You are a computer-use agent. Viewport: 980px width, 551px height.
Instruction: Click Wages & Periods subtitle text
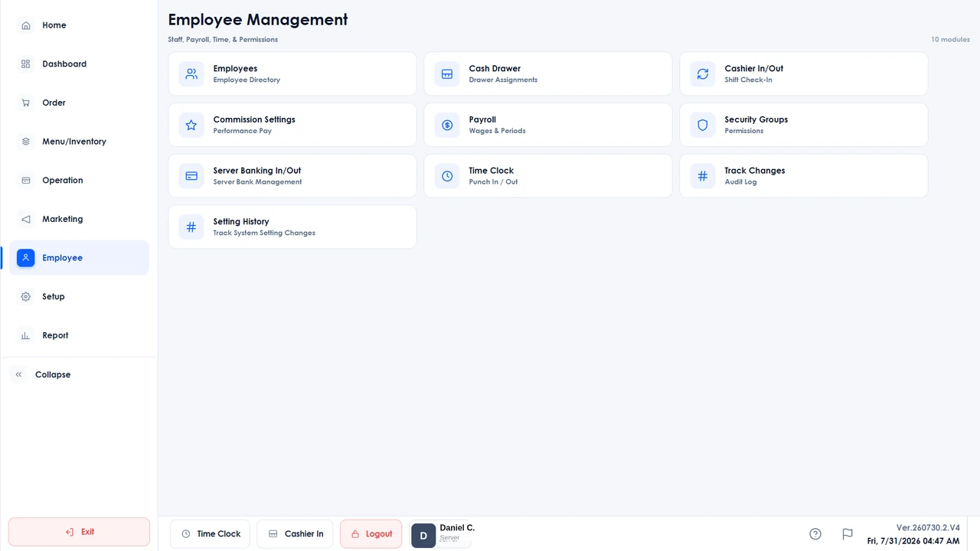(x=497, y=131)
